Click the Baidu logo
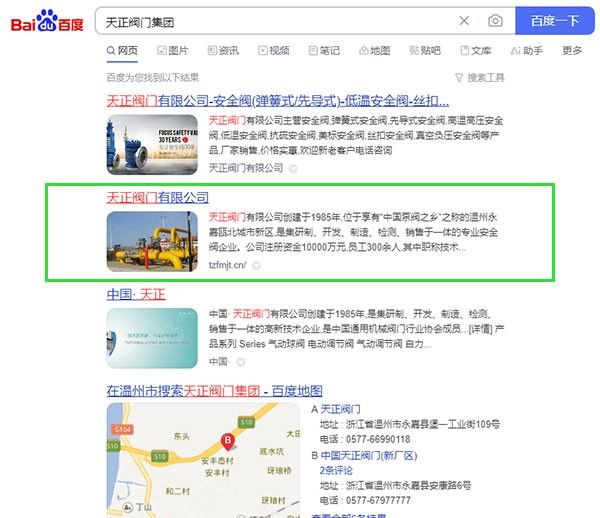The height and width of the screenshot is (518, 600). (47, 21)
